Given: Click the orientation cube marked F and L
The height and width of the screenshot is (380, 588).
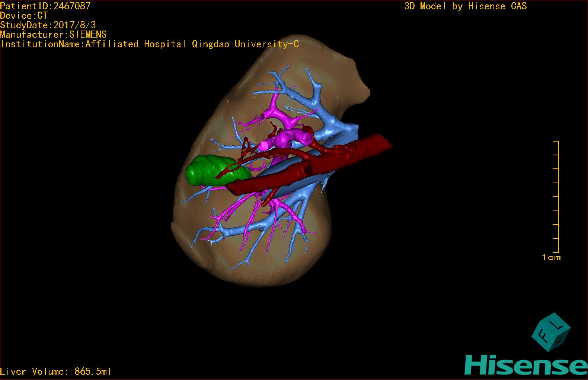Looking at the screenshot, I should (x=551, y=331).
